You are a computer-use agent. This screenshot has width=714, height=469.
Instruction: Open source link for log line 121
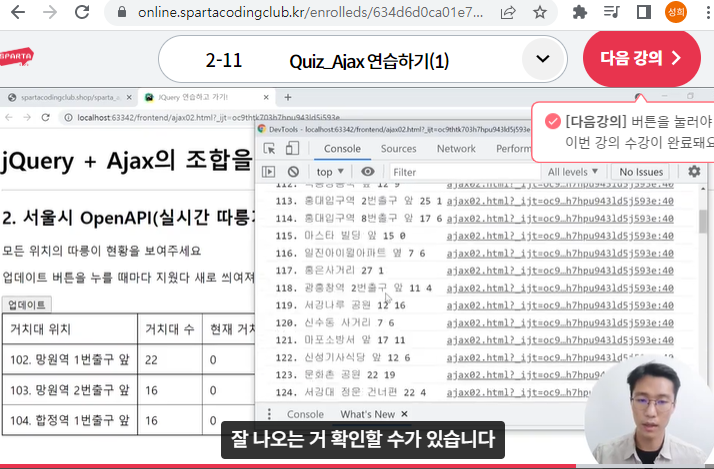(560, 340)
